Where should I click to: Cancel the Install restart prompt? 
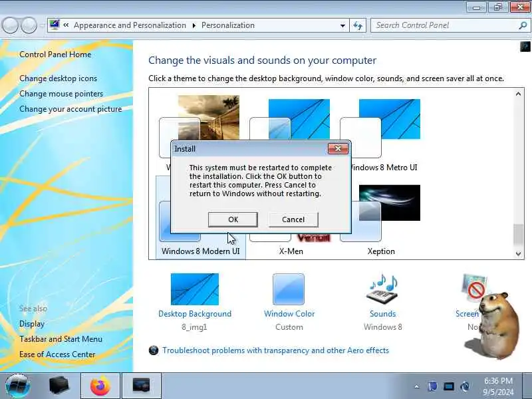(x=293, y=219)
